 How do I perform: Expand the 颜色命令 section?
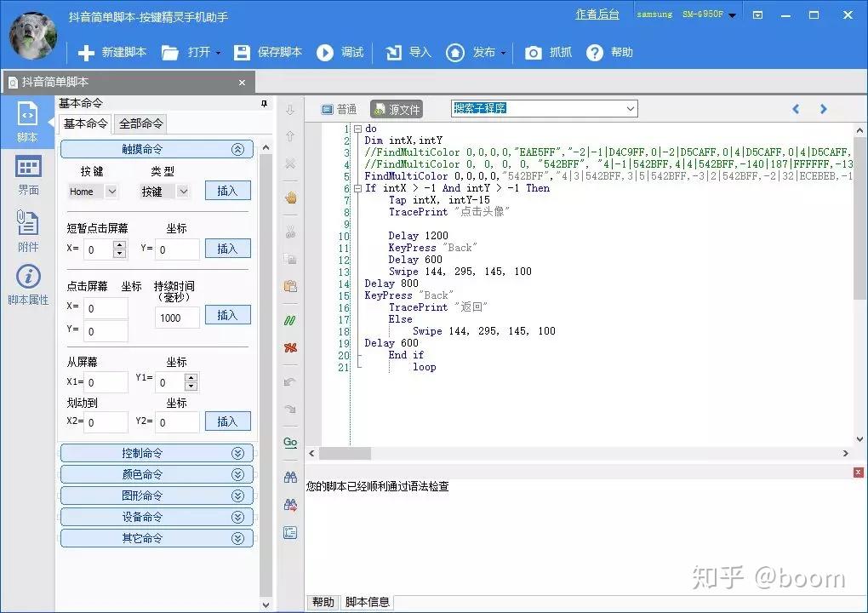tap(238, 474)
